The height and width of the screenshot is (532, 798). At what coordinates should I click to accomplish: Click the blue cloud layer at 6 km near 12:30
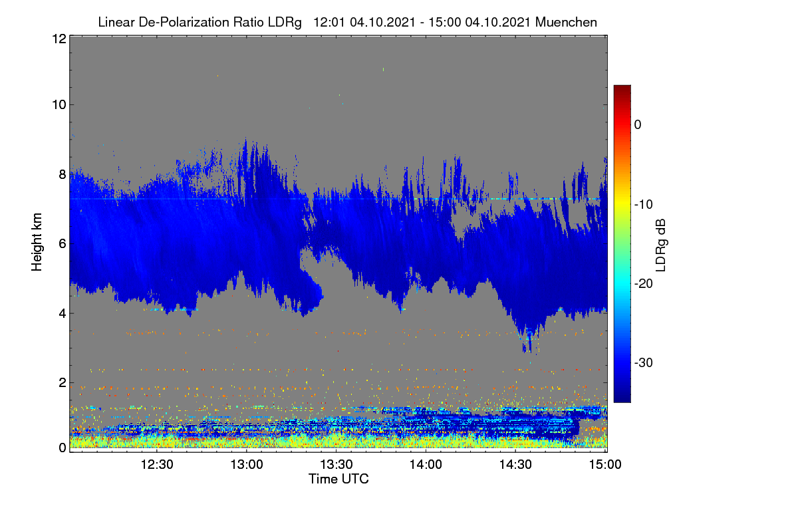(157, 243)
